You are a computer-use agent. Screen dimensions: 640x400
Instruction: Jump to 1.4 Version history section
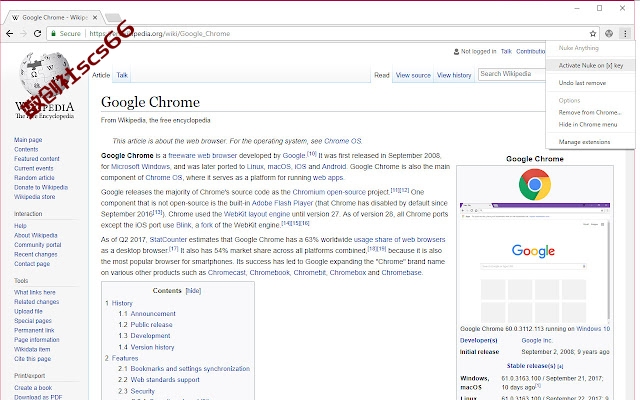pyautogui.click(x=146, y=347)
